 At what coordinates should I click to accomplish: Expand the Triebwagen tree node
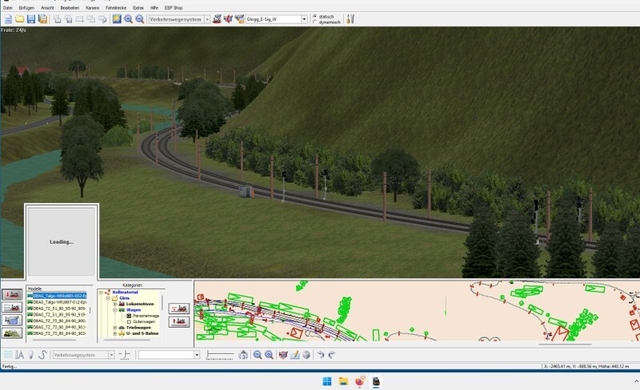(115, 328)
